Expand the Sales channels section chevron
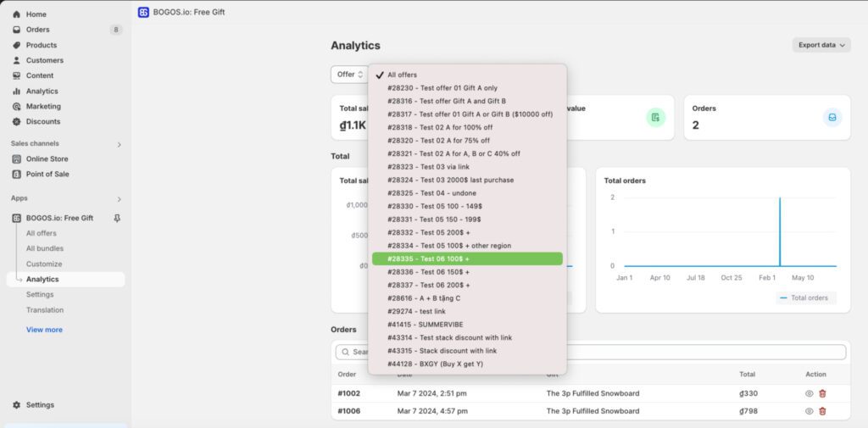 tap(119, 144)
